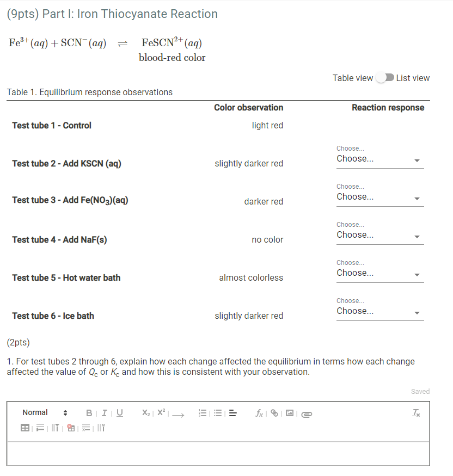
Task: Attach a file with the paperclip
Action: tap(307, 415)
